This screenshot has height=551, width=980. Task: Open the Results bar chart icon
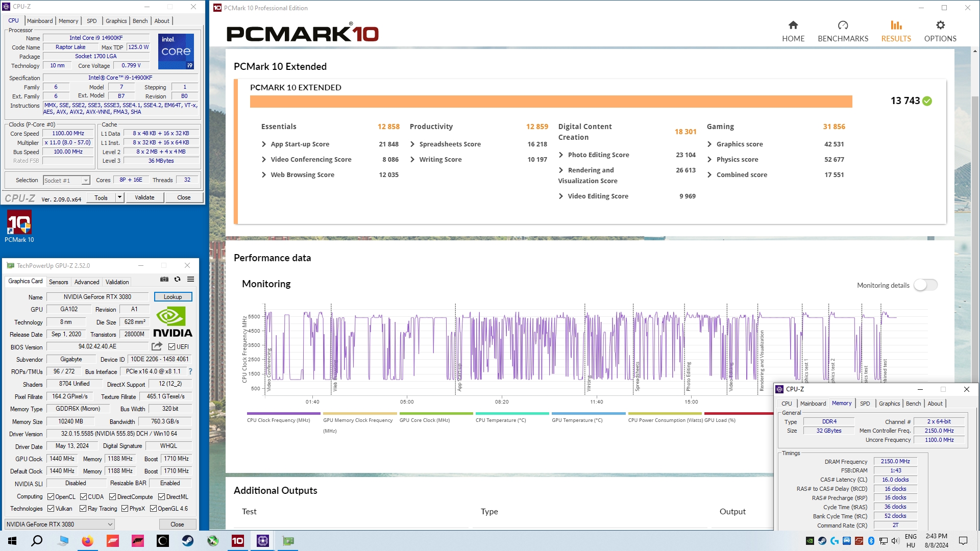tap(896, 25)
